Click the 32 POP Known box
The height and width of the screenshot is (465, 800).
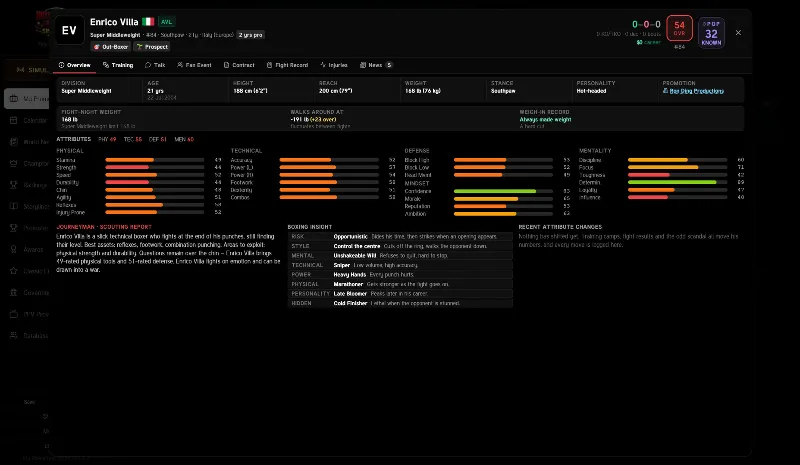pos(711,33)
